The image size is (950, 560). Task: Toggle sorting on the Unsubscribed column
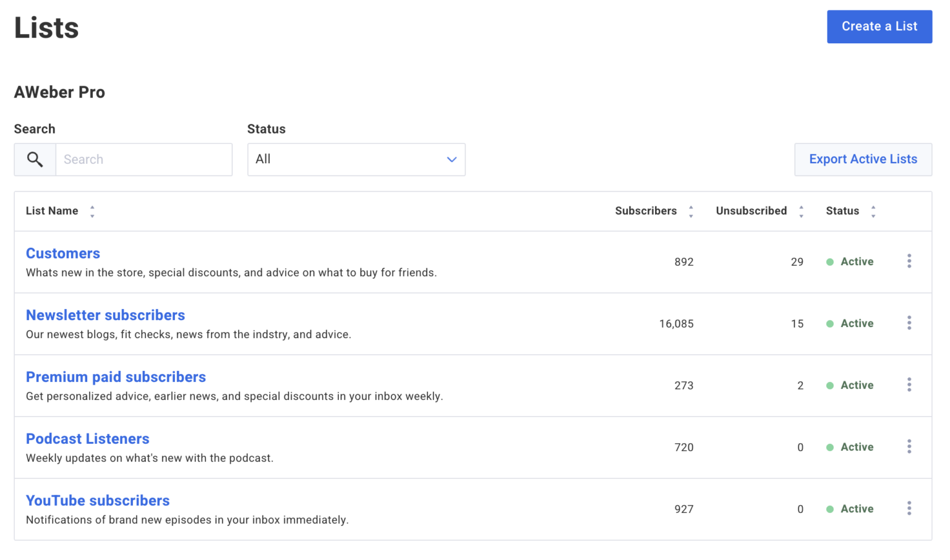pos(802,211)
